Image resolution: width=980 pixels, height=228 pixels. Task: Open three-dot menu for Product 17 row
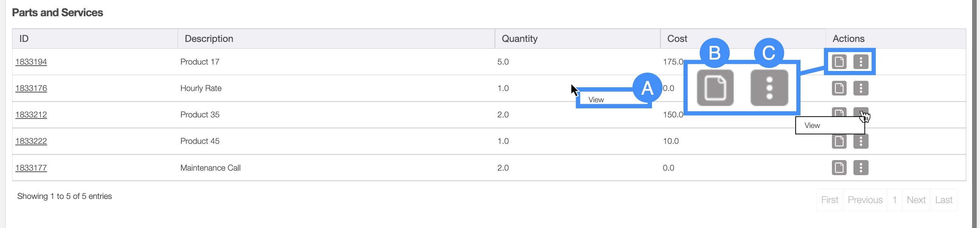click(x=861, y=62)
